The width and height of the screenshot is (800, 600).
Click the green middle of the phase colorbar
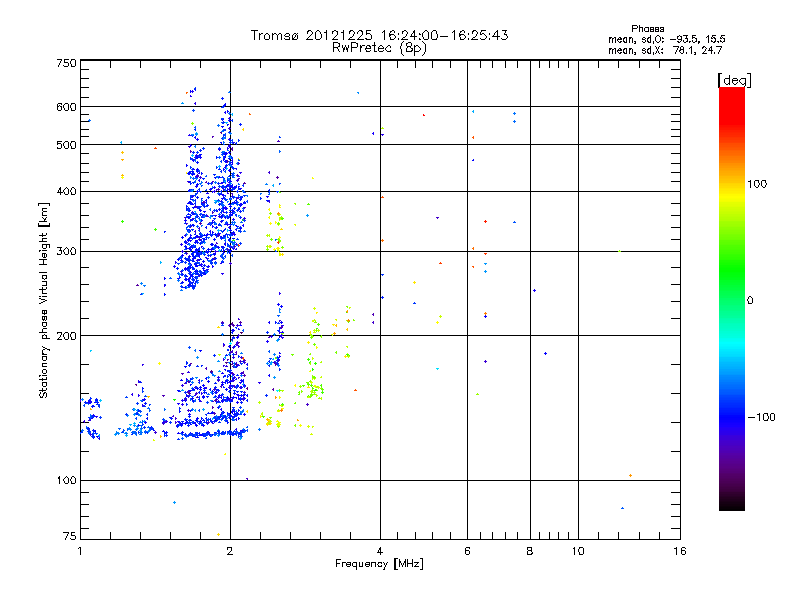tap(732, 276)
